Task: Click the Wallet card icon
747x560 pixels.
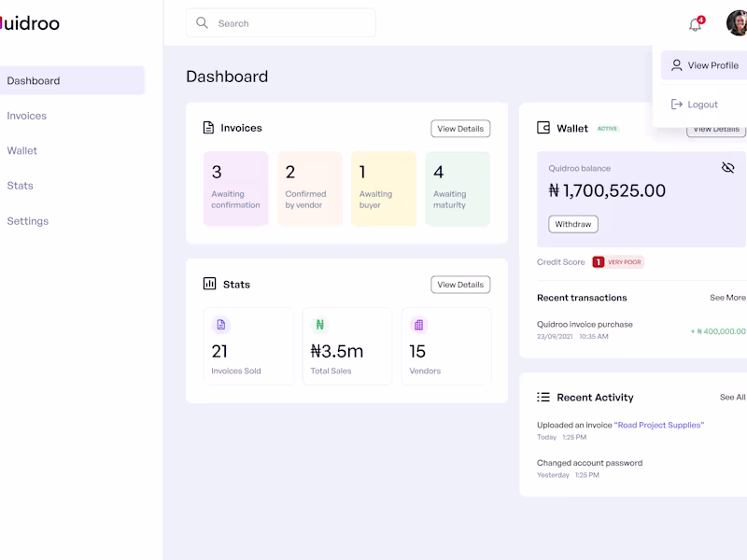Action: 543,128
